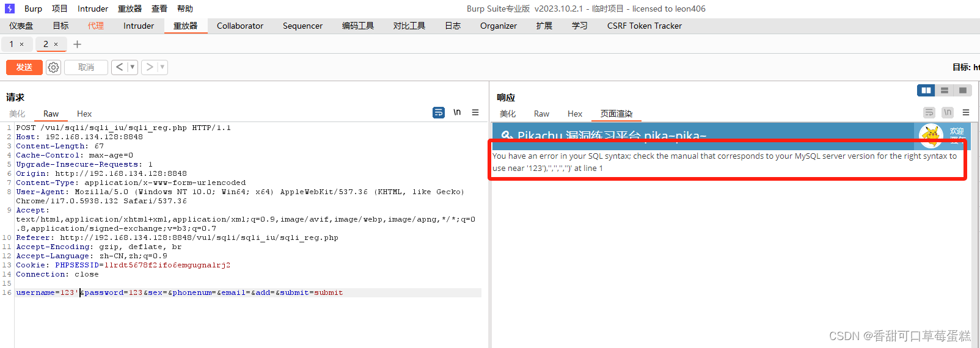This screenshot has height=348, width=980.
Task: Open the Burp menu
Action: (33, 9)
